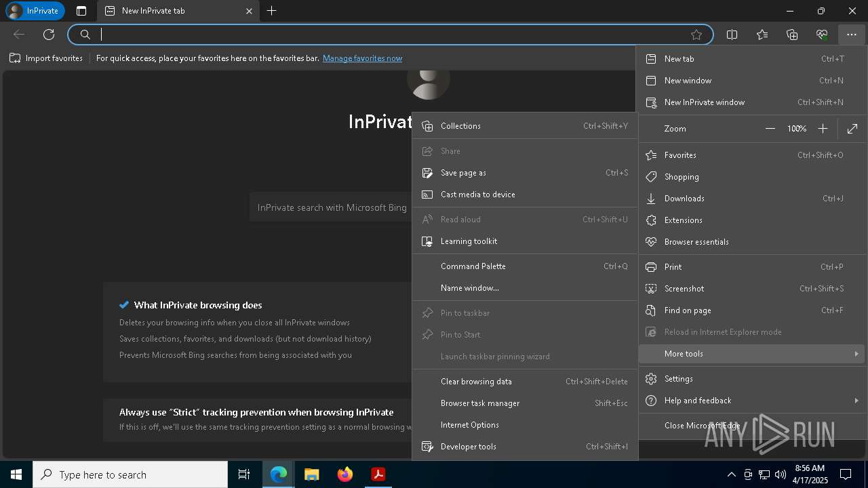
Task: Choose Close Microsoft Edge
Action: [x=752, y=426]
